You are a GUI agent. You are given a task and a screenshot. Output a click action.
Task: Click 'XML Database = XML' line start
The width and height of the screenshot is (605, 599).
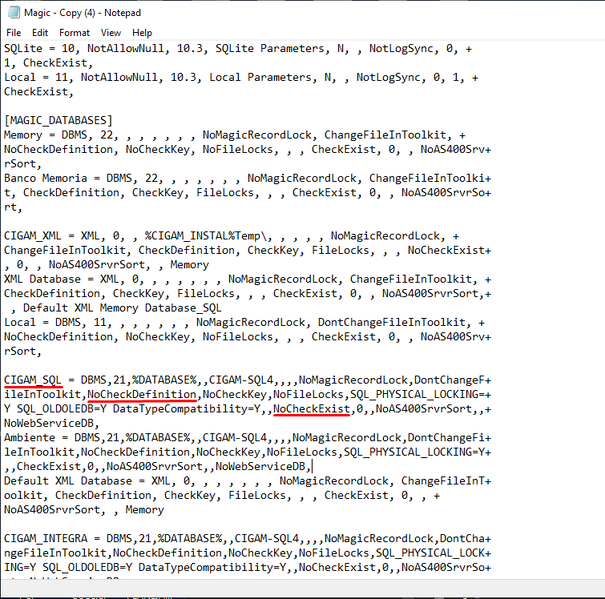click(61, 279)
